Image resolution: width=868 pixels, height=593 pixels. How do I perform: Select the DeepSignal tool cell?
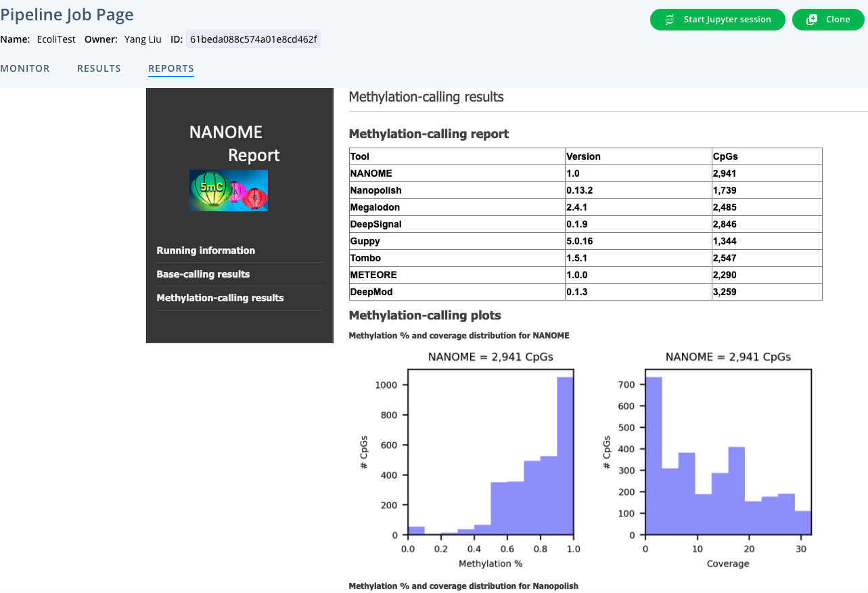[457, 224]
